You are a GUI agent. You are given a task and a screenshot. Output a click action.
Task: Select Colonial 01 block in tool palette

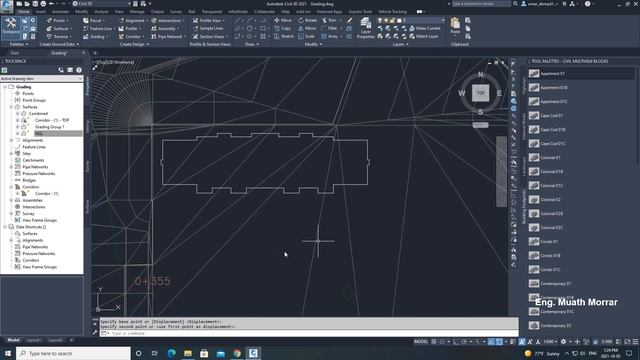[x=550, y=158]
